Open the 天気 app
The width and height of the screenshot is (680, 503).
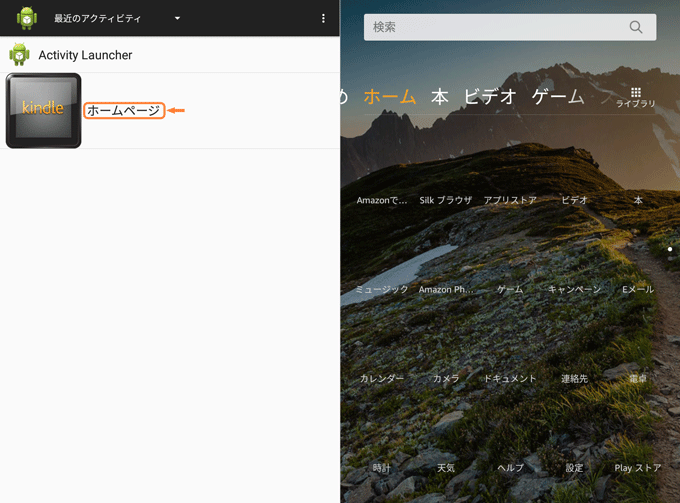(446, 468)
